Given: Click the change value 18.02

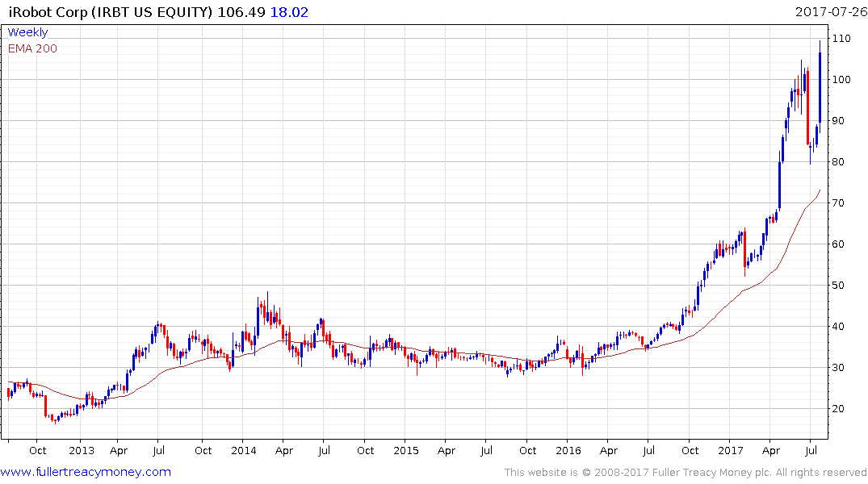Looking at the screenshot, I should (x=289, y=12).
